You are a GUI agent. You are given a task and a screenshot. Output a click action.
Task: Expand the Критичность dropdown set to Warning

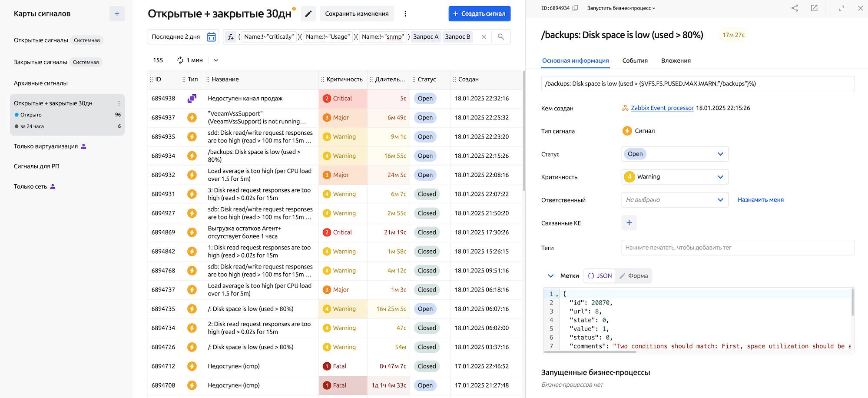675,177
